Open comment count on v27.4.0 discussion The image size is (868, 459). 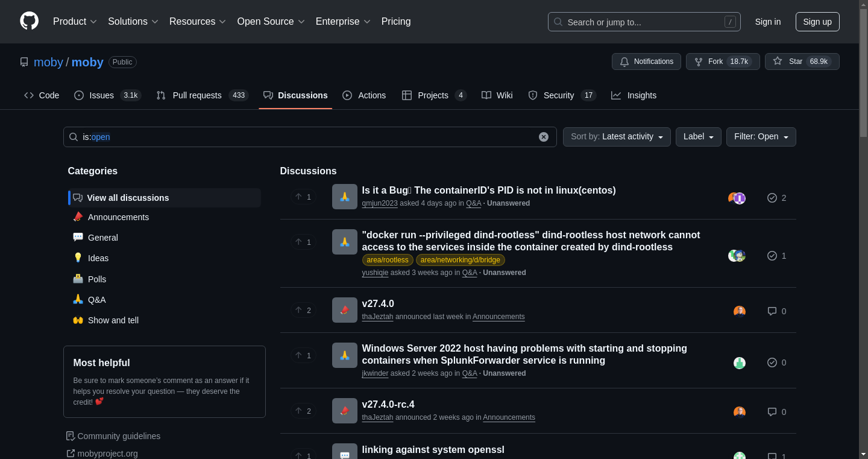click(776, 311)
